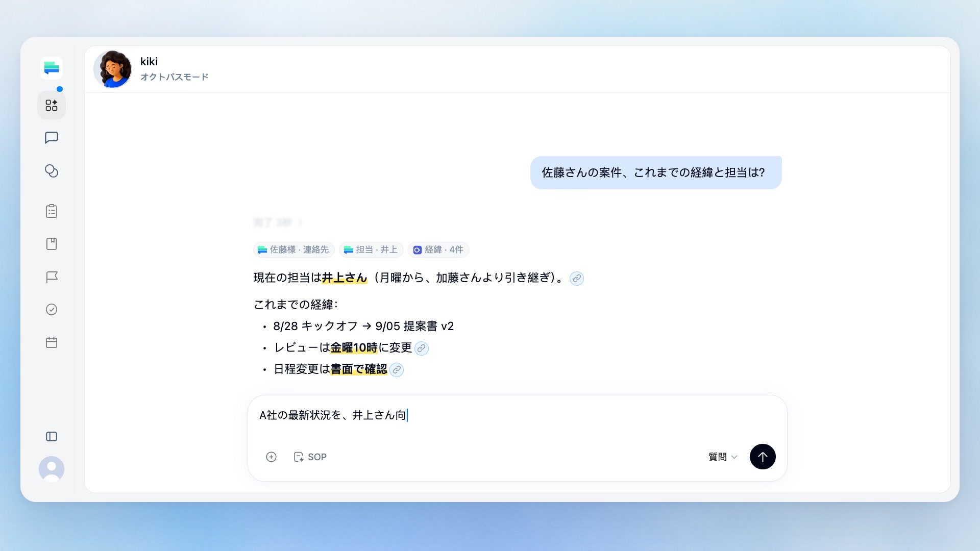
Task: Select the SOP button in input box
Action: coord(310,457)
